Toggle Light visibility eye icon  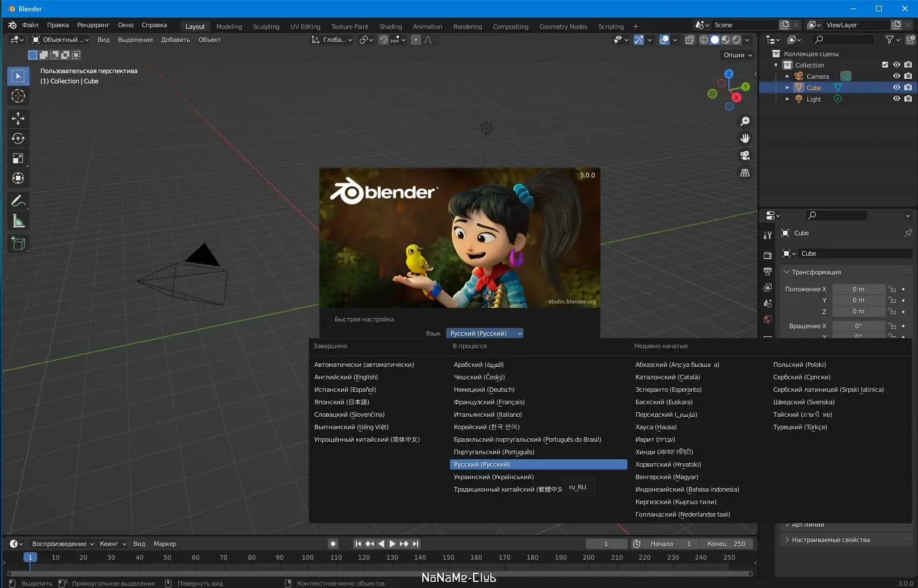[x=896, y=99]
